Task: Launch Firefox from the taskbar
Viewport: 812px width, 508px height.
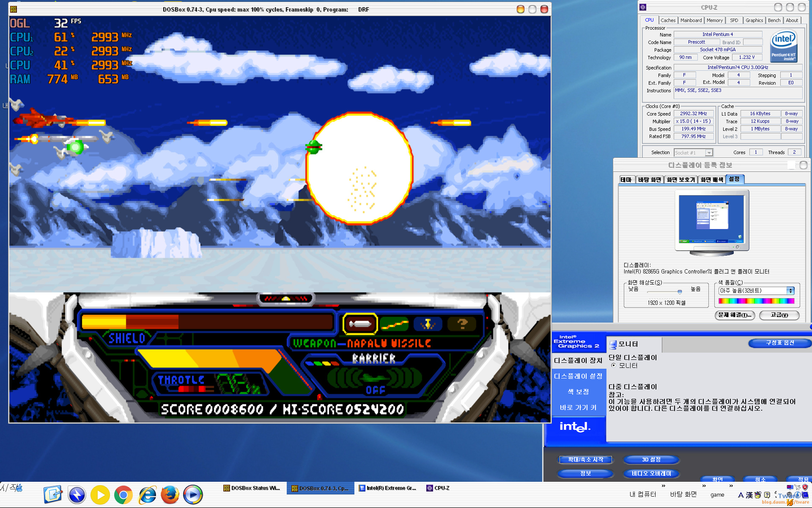Action: 170,495
